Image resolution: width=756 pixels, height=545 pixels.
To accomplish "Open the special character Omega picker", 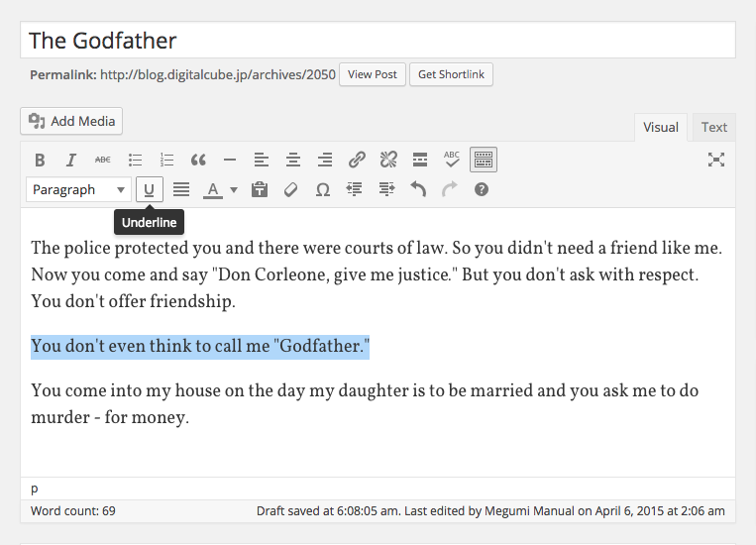I will point(322,189).
